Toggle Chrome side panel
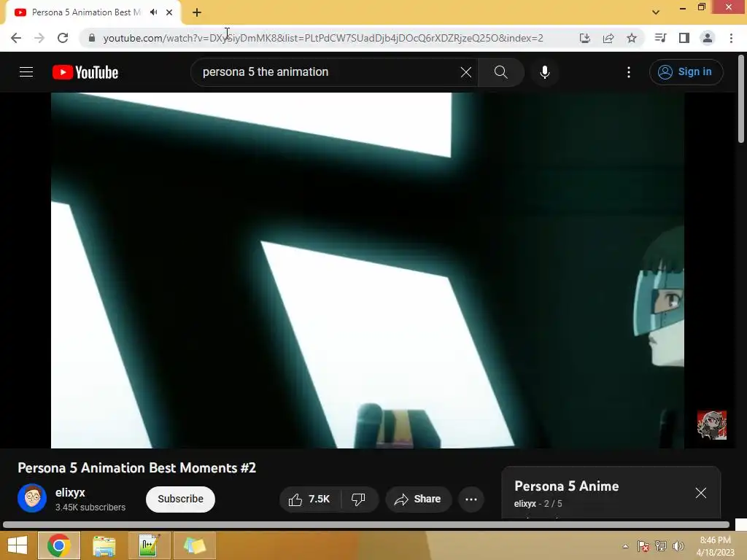Image resolution: width=747 pixels, height=560 pixels. pyautogui.click(x=684, y=38)
